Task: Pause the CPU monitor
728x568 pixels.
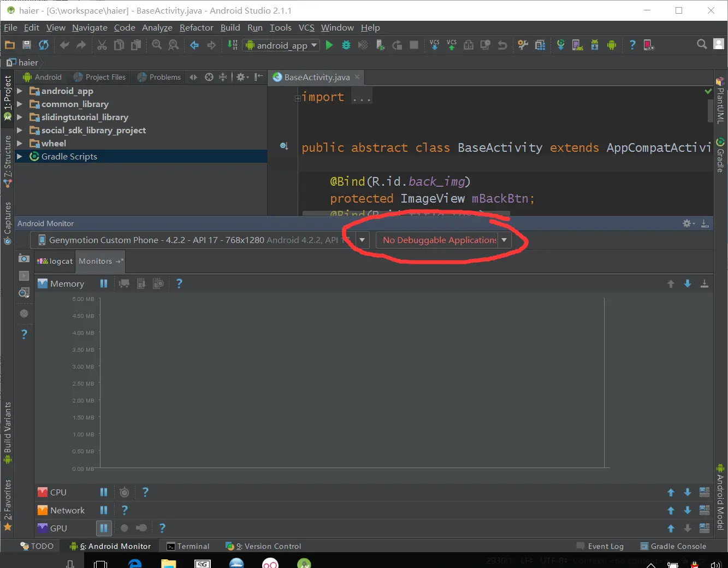Action: [x=104, y=492]
